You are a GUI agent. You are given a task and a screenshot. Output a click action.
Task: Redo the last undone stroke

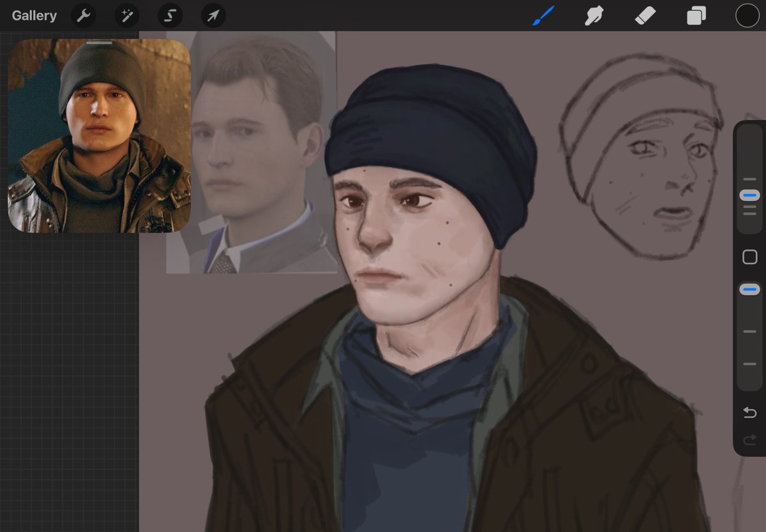749,439
